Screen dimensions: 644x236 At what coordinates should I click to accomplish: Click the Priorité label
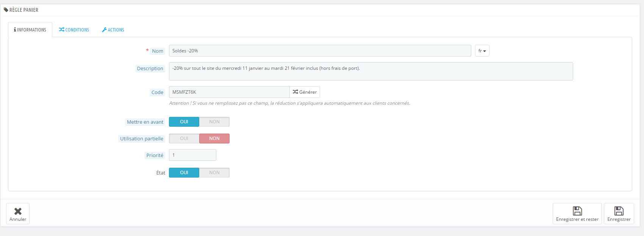click(155, 156)
